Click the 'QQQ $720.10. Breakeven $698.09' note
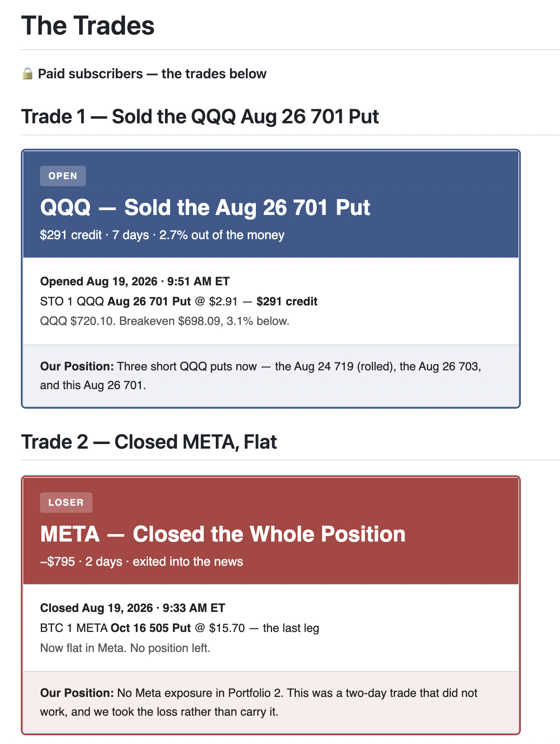560x744 pixels. click(x=165, y=321)
